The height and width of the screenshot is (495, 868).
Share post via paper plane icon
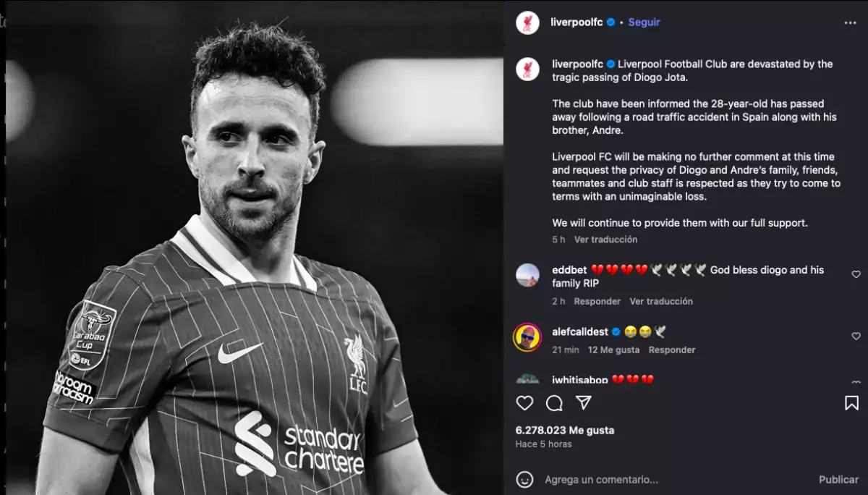click(584, 402)
